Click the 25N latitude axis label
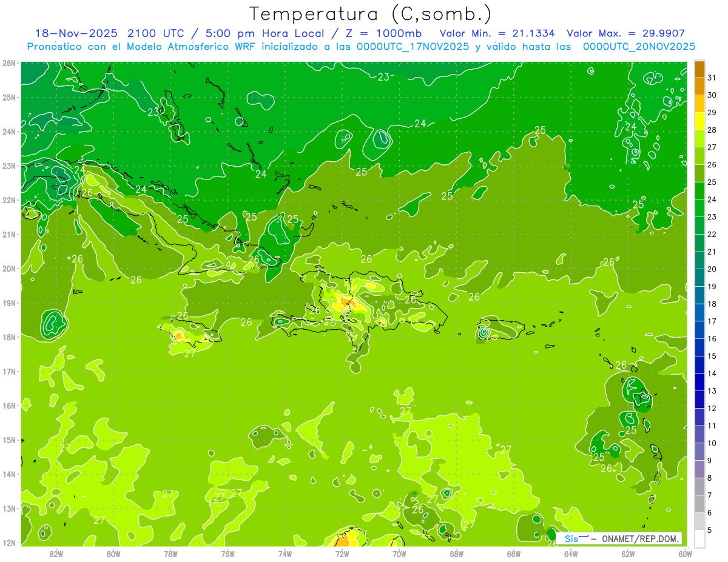 coord(8,98)
